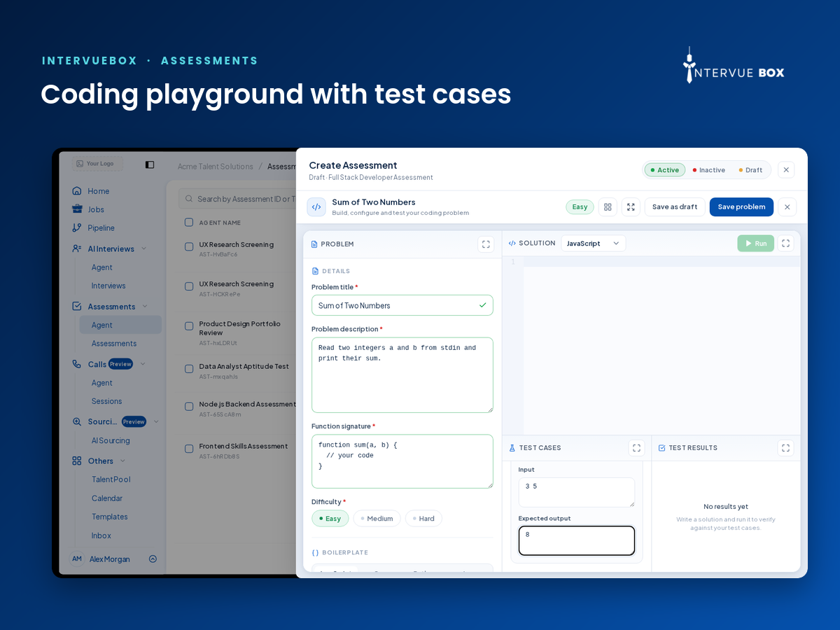Viewport: 840px width, 630px height.
Task: Collapse the Calls sidebar group chevron
Action: [143, 364]
